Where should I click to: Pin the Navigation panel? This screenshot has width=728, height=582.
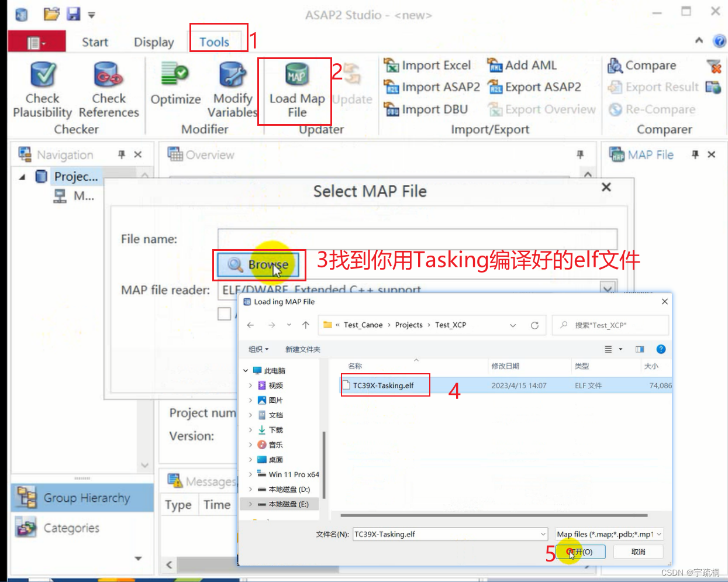click(x=122, y=154)
